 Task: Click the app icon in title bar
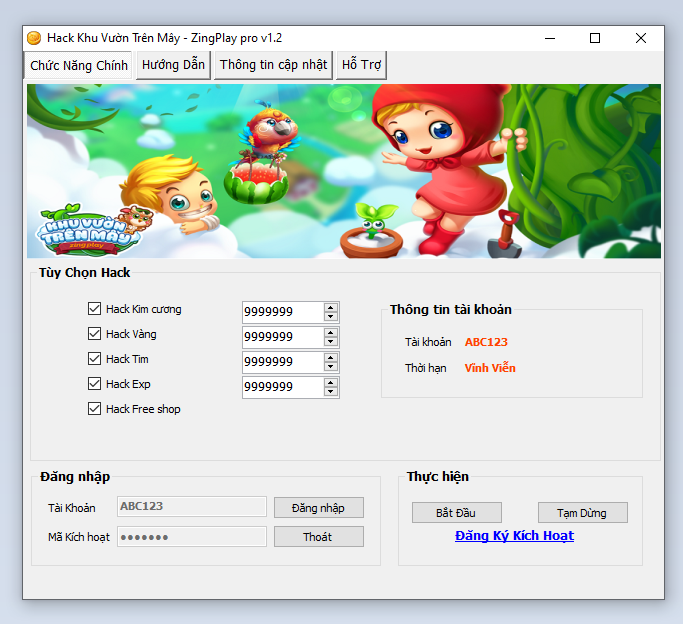34,38
